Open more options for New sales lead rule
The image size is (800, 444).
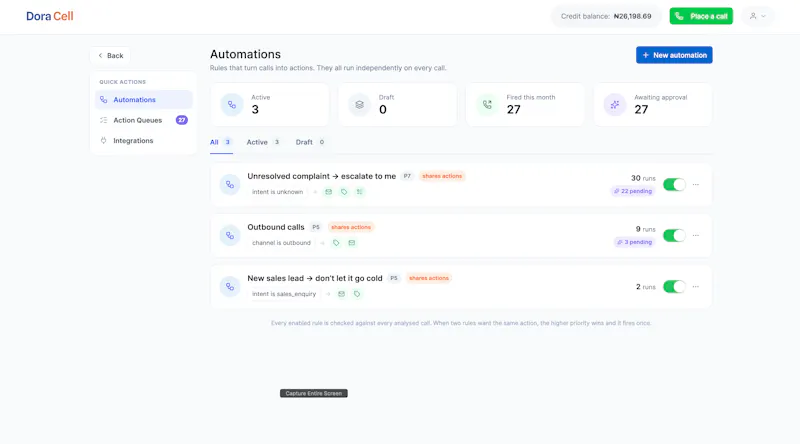click(696, 287)
